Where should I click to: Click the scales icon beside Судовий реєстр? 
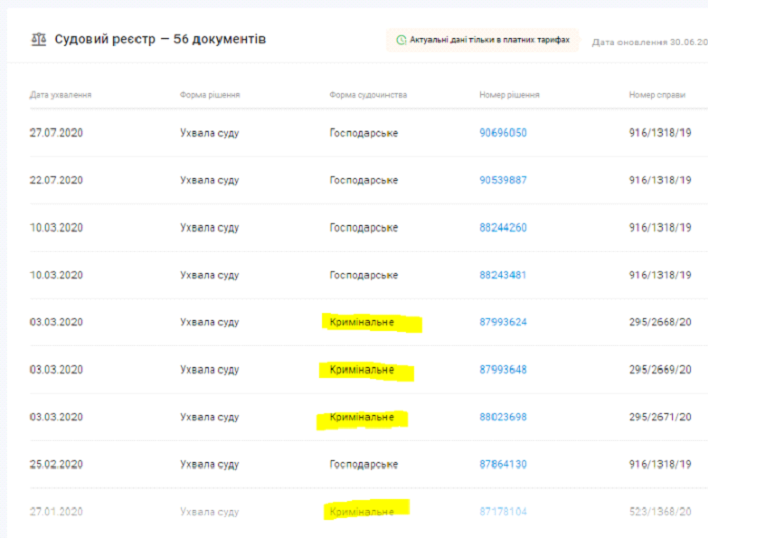tap(39, 39)
